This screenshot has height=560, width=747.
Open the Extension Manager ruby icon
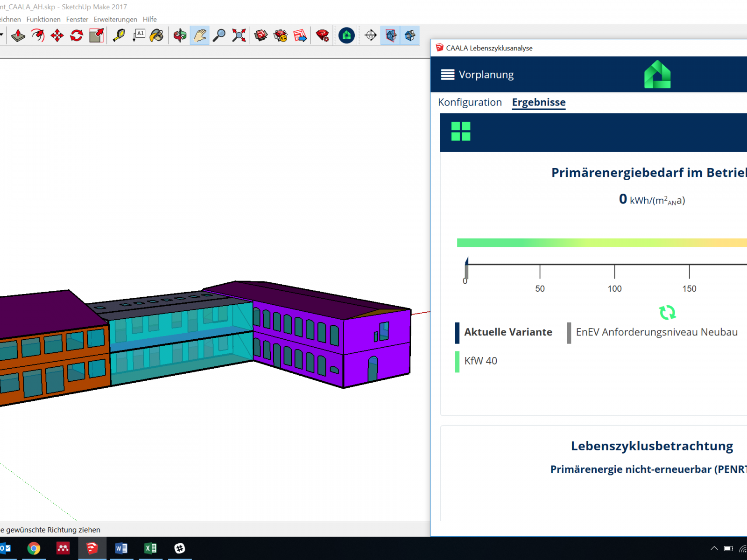322,35
